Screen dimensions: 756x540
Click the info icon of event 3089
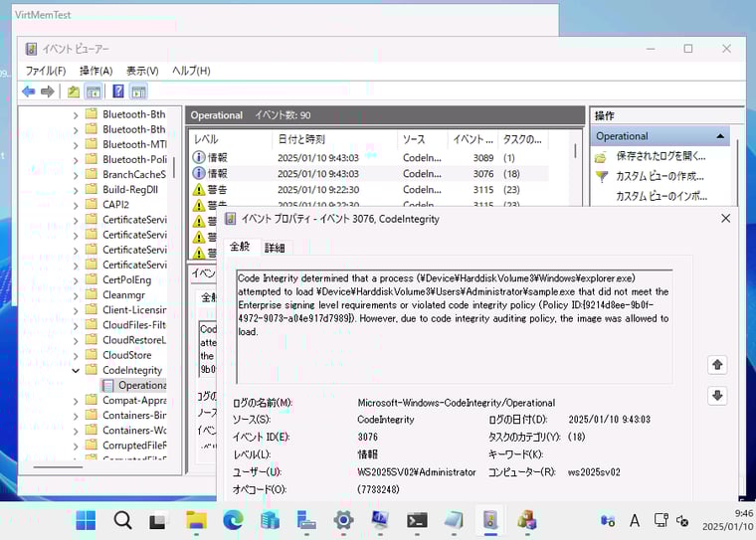(x=199, y=157)
